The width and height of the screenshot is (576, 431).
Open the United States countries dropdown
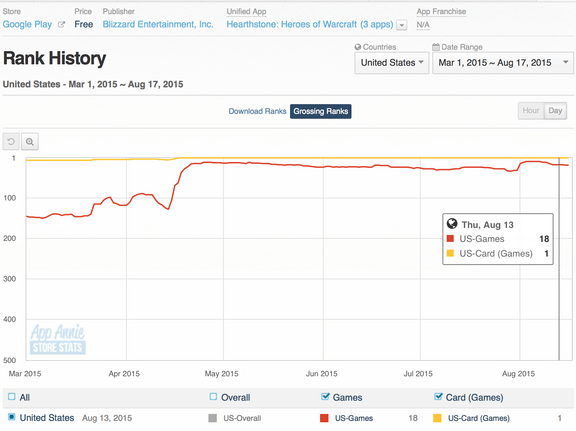pos(392,63)
